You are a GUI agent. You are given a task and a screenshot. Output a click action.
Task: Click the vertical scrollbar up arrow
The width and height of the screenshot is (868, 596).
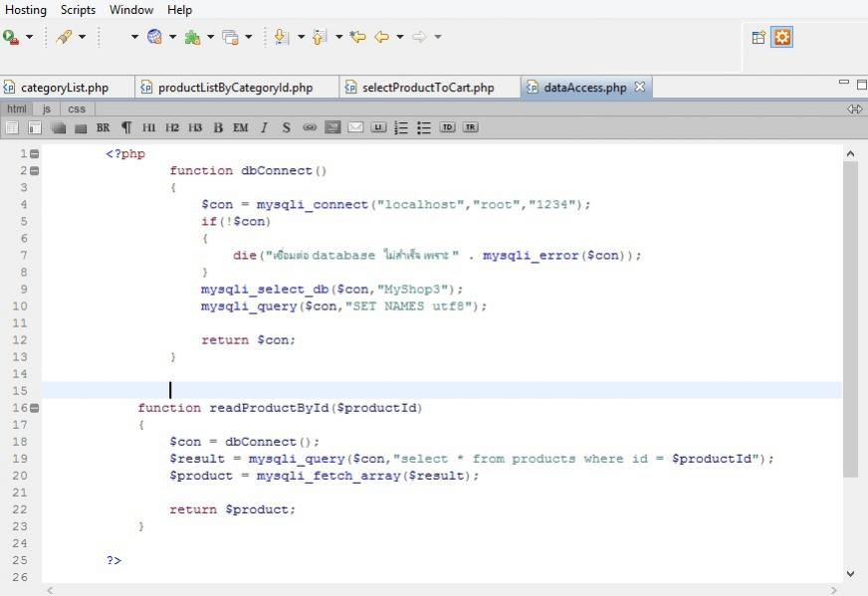pyautogui.click(x=850, y=154)
